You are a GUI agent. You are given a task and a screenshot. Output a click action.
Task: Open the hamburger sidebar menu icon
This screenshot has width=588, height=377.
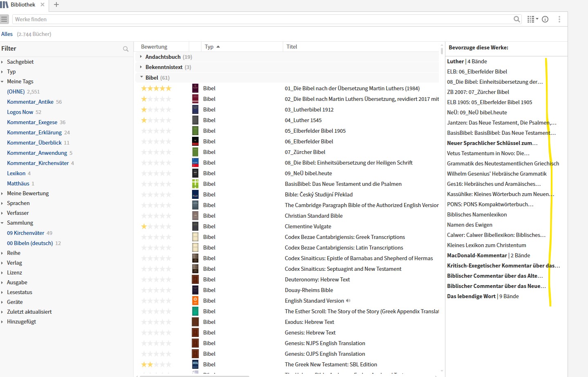click(x=4, y=19)
